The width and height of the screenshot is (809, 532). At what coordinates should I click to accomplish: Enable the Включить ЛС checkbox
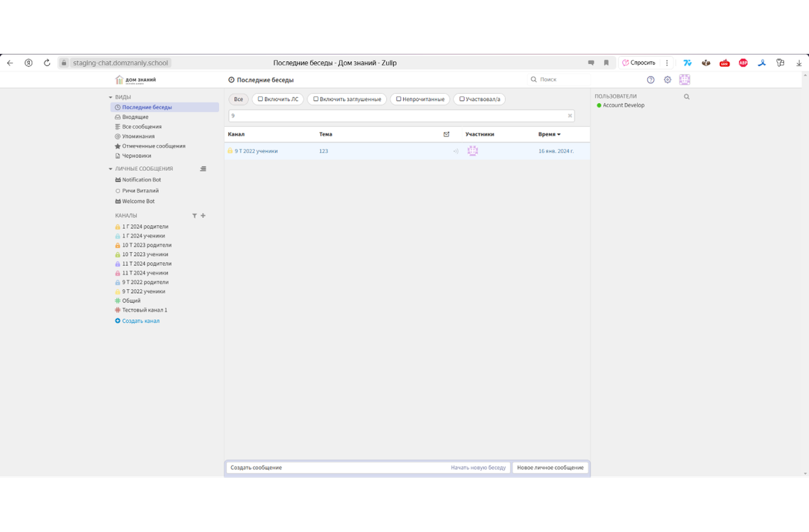coord(260,99)
